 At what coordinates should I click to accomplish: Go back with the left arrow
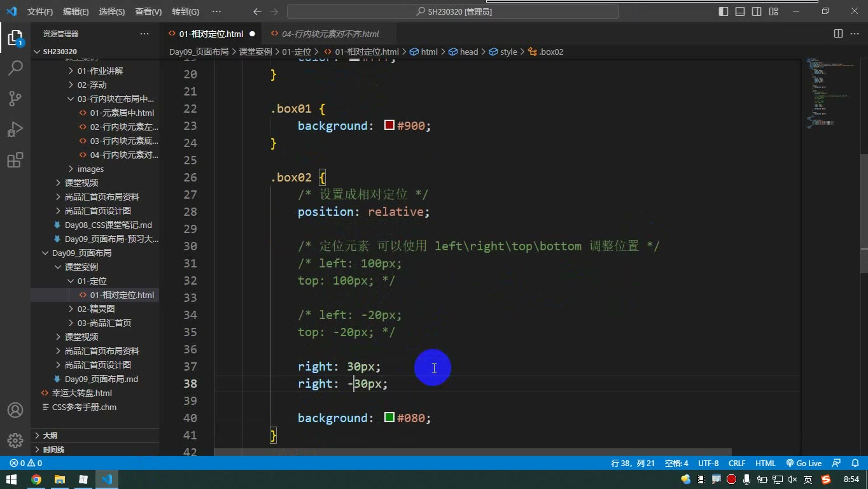(257, 11)
